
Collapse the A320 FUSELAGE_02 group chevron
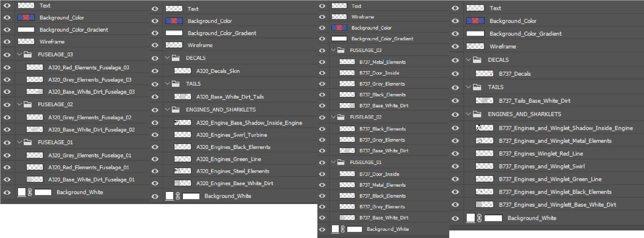[19, 104]
